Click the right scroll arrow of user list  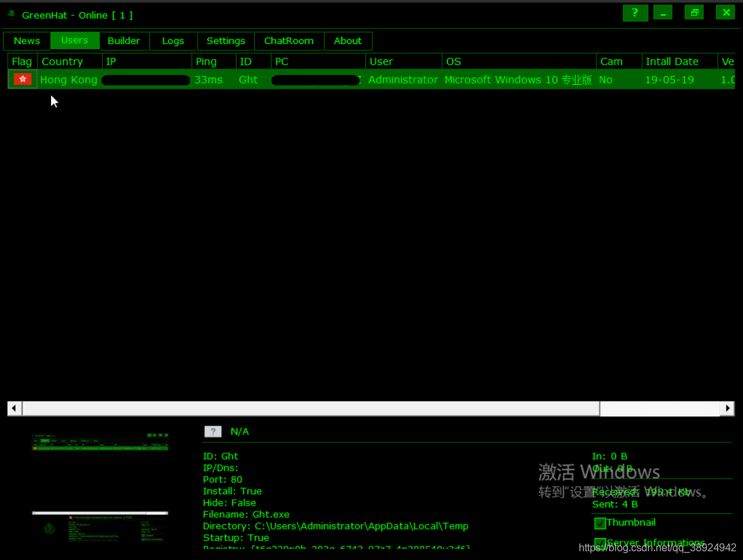point(727,409)
